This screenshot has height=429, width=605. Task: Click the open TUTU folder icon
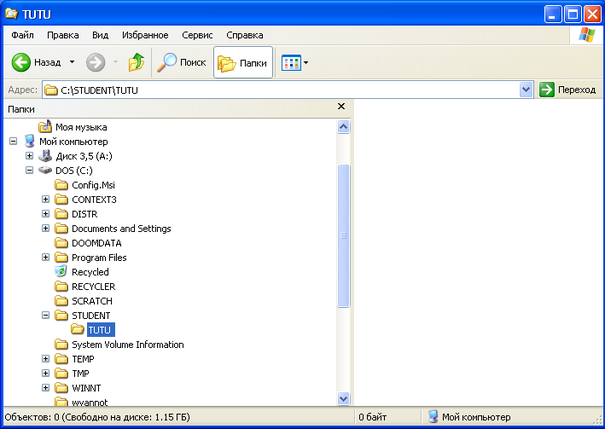tap(78, 329)
